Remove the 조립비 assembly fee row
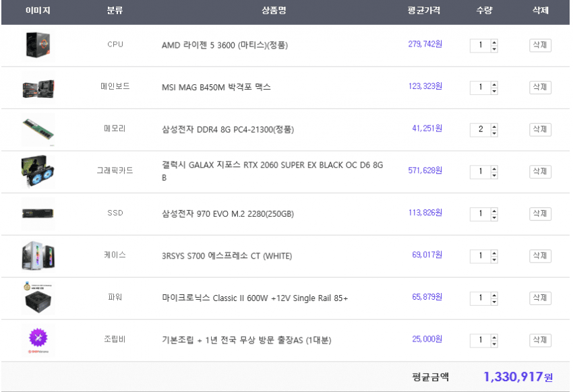 (540, 339)
